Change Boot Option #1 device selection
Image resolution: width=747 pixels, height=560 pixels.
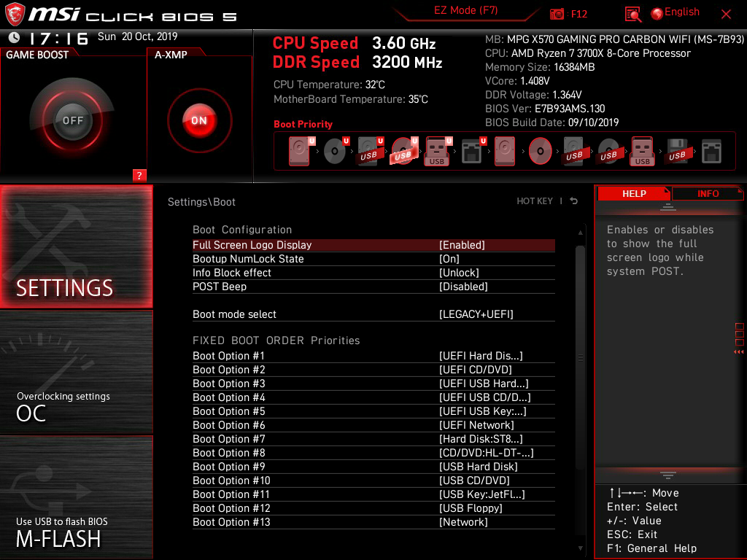point(373,356)
